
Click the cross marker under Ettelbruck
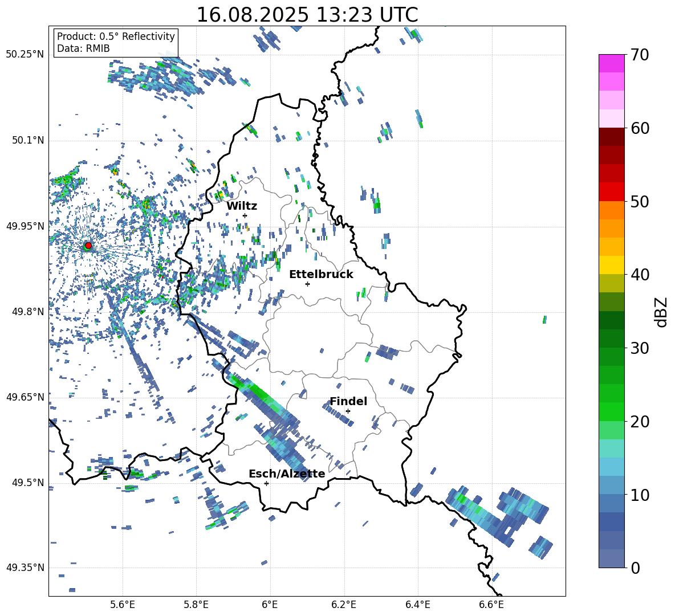(x=307, y=284)
